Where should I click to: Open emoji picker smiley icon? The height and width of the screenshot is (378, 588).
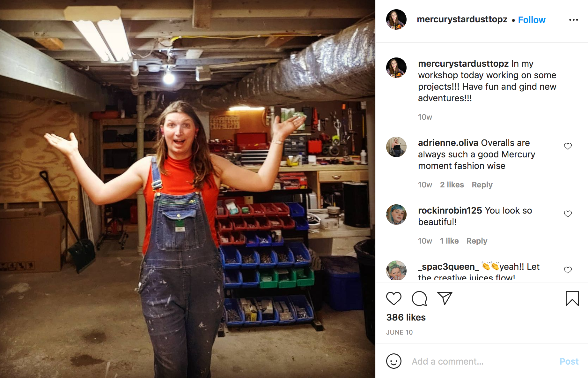[393, 361]
